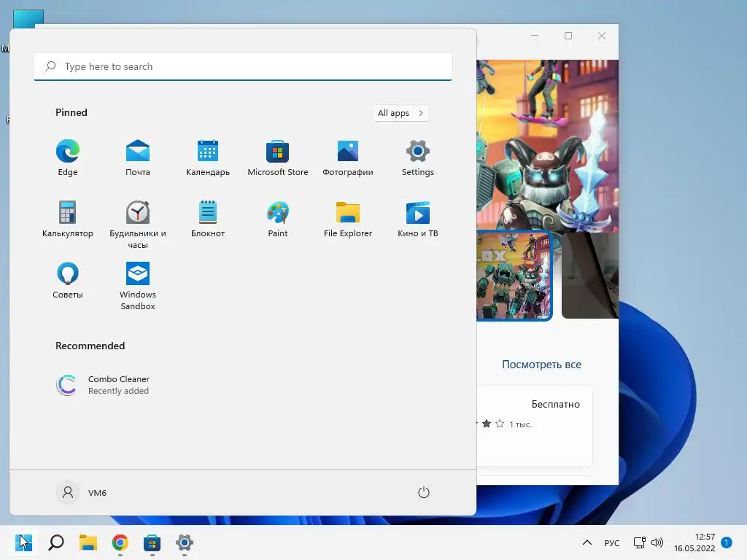Open Microsoft Store pinned app
This screenshot has height=560, width=747.
278,158
